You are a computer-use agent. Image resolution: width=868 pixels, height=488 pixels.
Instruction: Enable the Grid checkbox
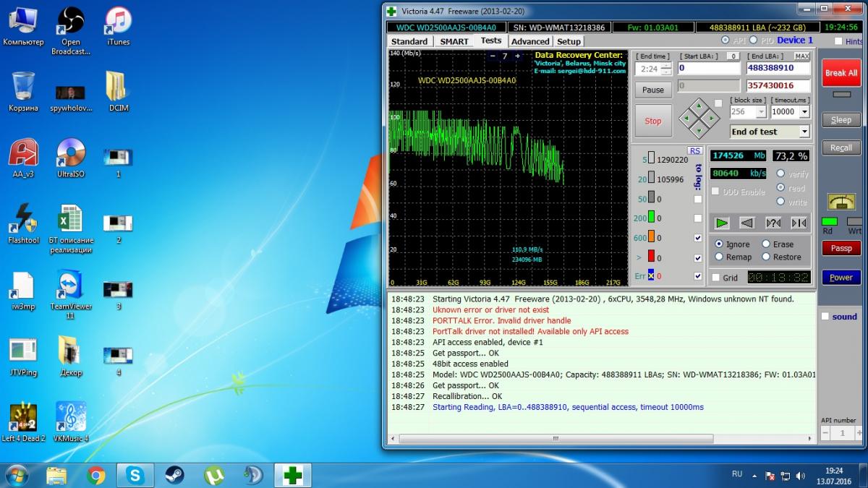coord(716,278)
